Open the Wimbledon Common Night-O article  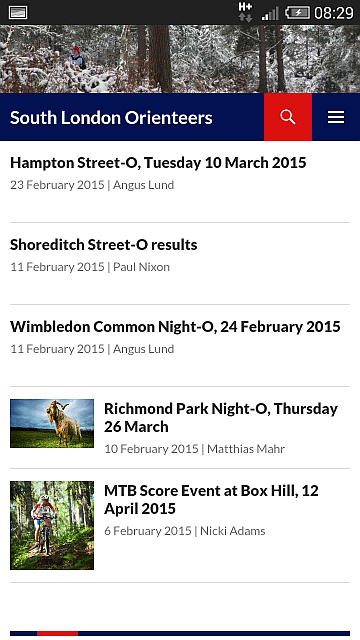pos(175,327)
